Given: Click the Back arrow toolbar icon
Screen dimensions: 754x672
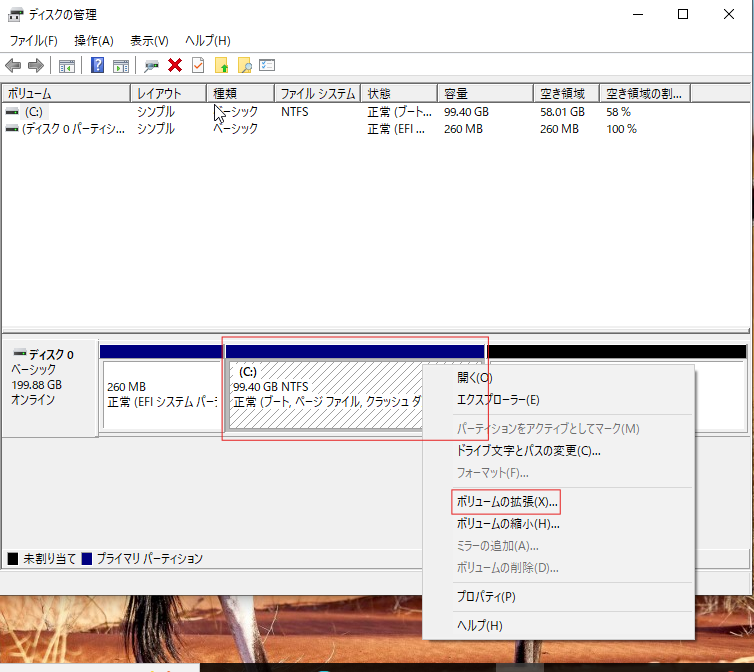Looking at the screenshot, I should point(13,65).
